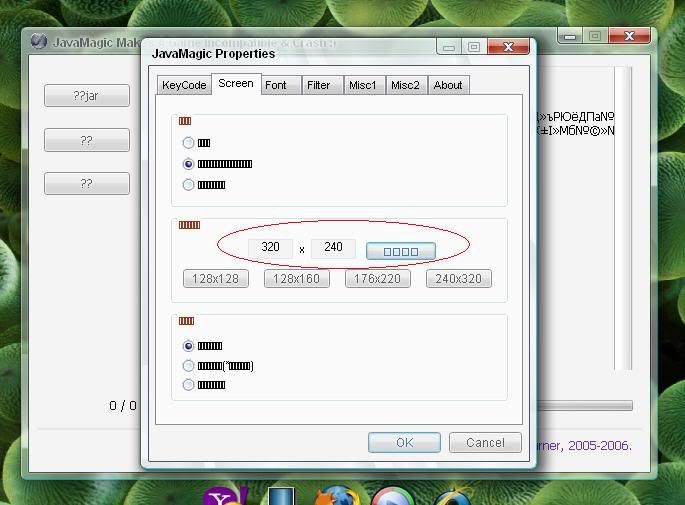
Task: Click the ??jar button in JavaMagic Maker window
Action: [x=87, y=96]
